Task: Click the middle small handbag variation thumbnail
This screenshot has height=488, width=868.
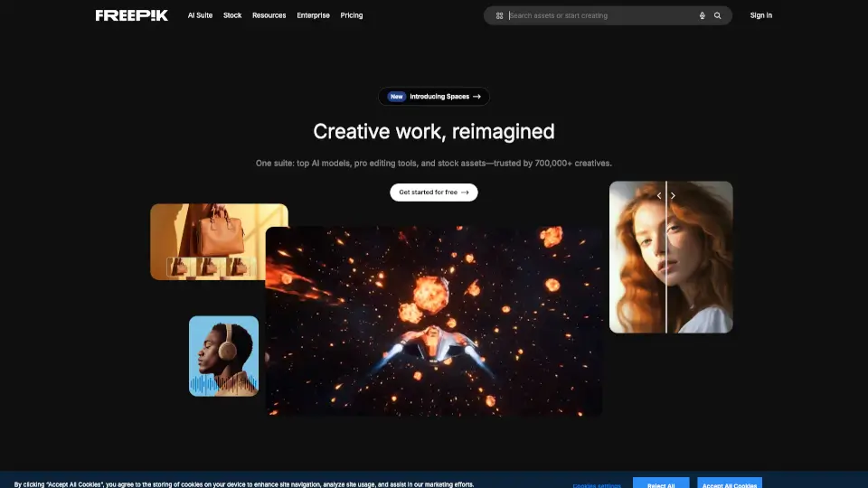Action: pyautogui.click(x=211, y=267)
